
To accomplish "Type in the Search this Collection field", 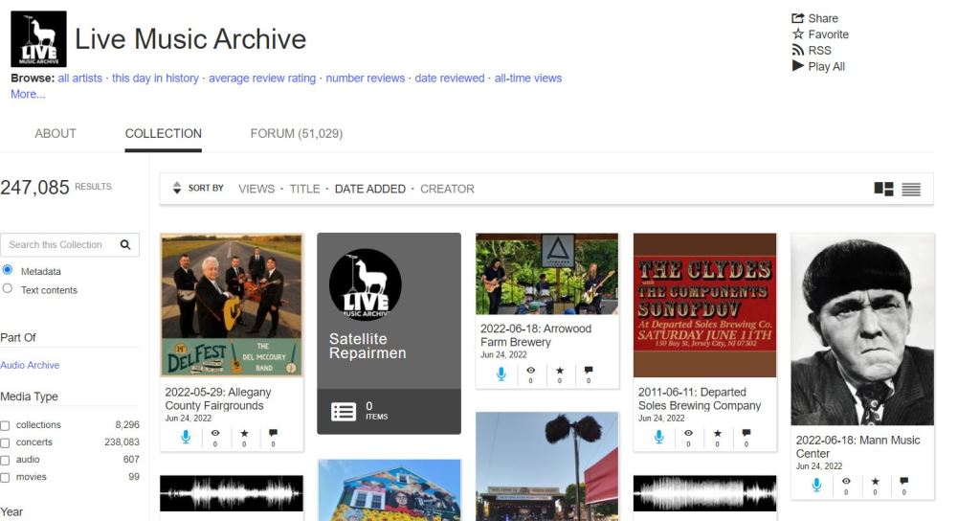I will point(59,245).
